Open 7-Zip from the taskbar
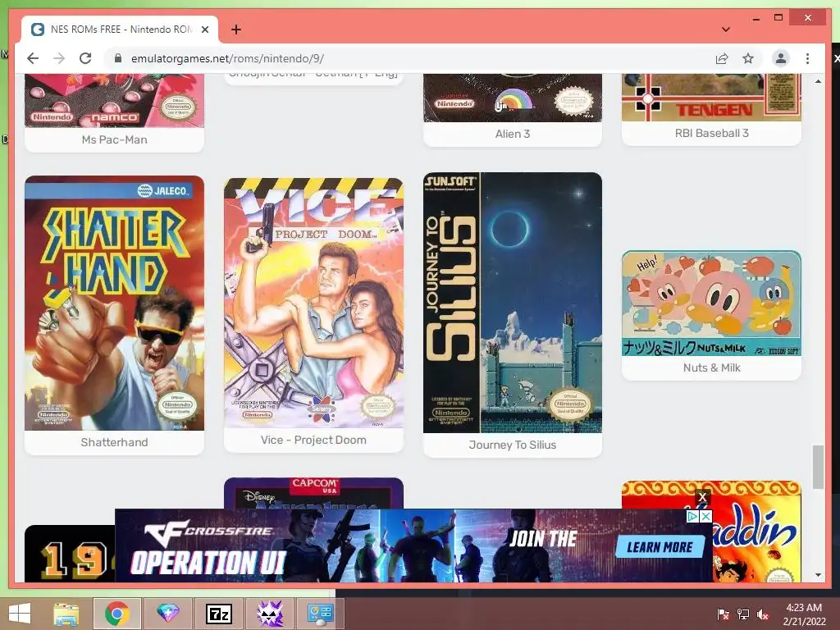840x630 pixels. point(218,614)
